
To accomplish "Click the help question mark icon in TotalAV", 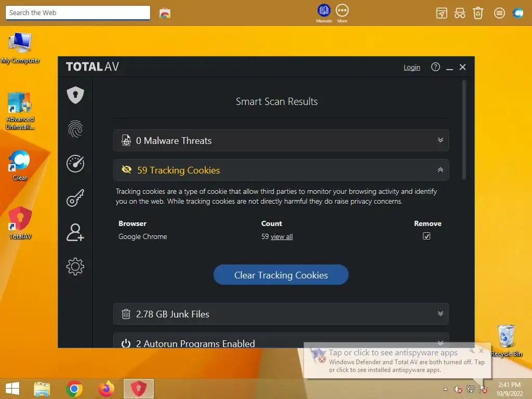I will pyautogui.click(x=435, y=67).
